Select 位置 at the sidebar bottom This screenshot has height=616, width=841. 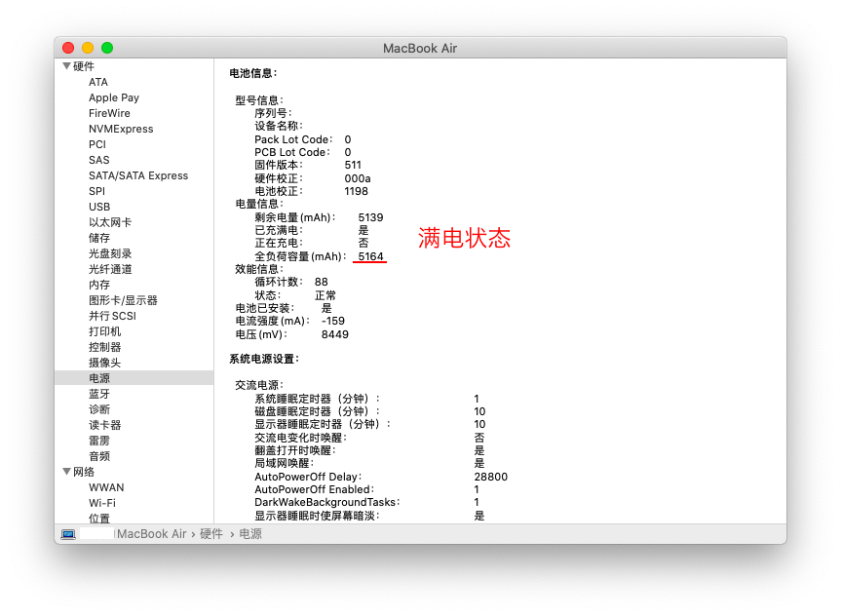pos(99,518)
